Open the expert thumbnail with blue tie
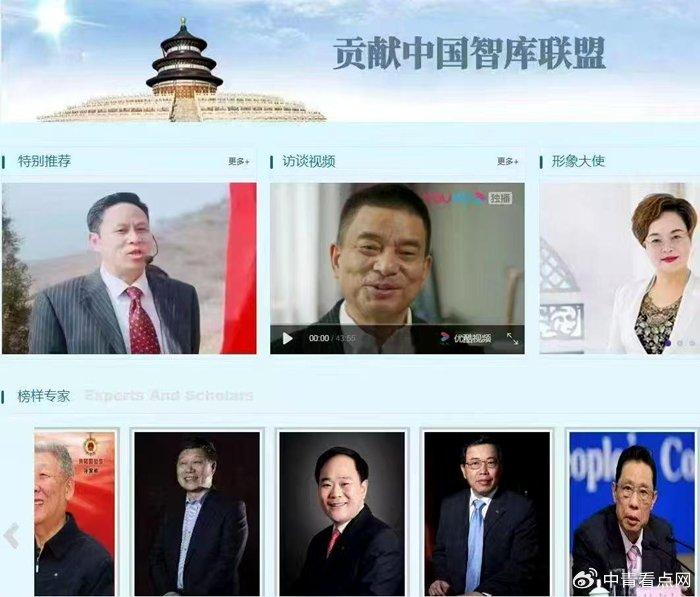700x597 pixels. point(487,514)
